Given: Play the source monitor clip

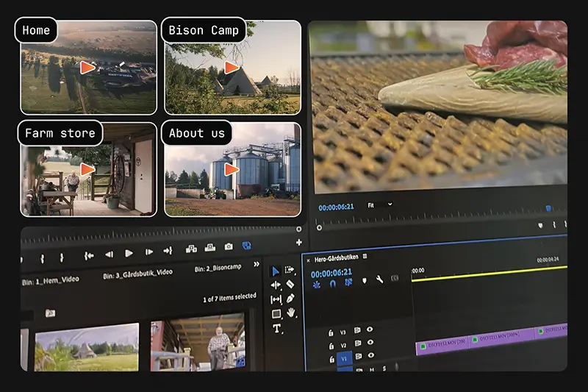Looking at the screenshot, I should [129, 254].
